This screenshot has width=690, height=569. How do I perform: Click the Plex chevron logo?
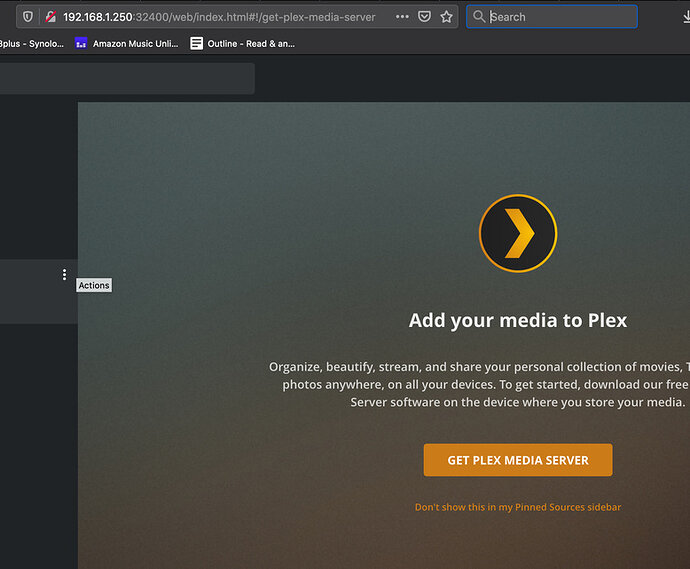point(518,233)
